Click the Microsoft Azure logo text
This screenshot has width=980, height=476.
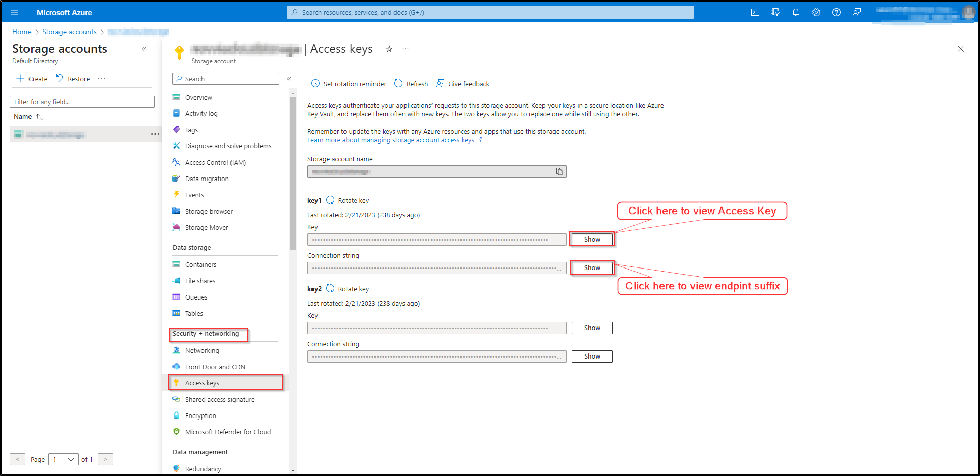pos(64,12)
